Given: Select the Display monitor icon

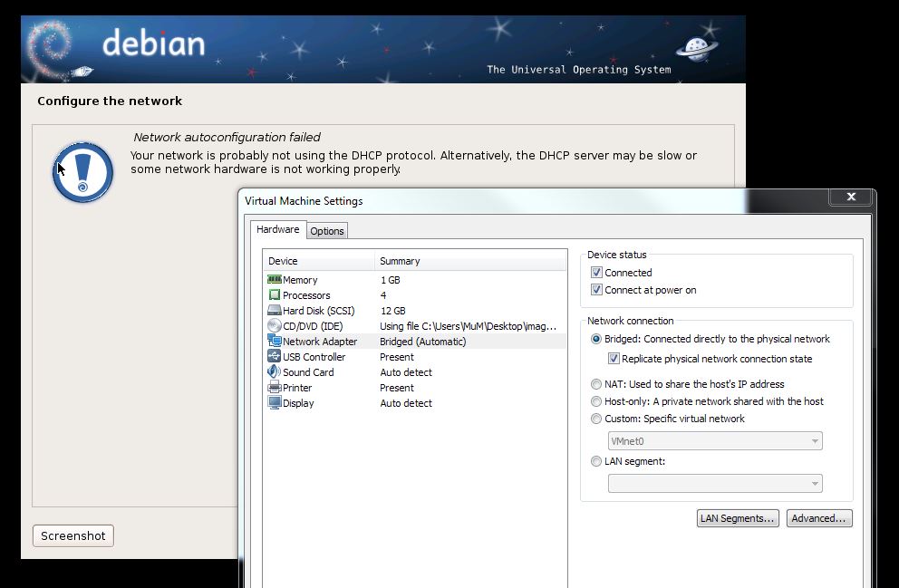Looking at the screenshot, I should click(274, 403).
